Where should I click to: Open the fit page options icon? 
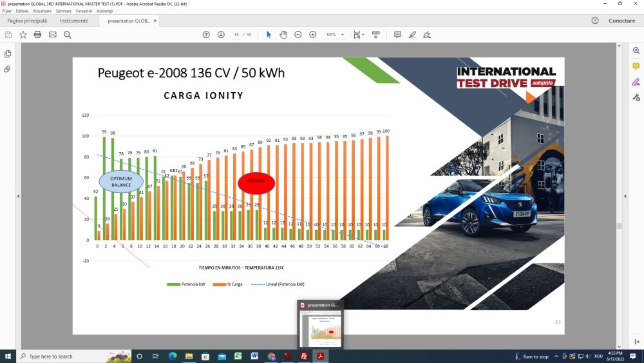pos(358,35)
